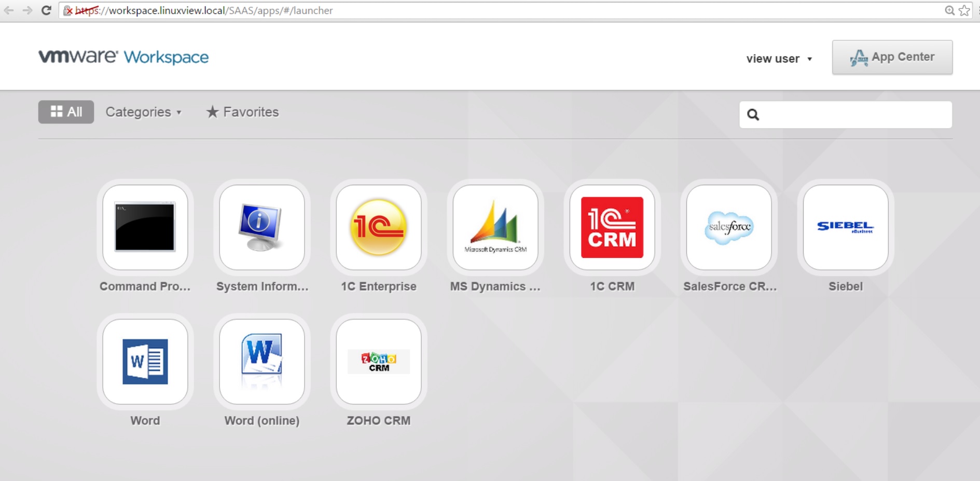Click the "ZOHO CRM" label

point(379,421)
